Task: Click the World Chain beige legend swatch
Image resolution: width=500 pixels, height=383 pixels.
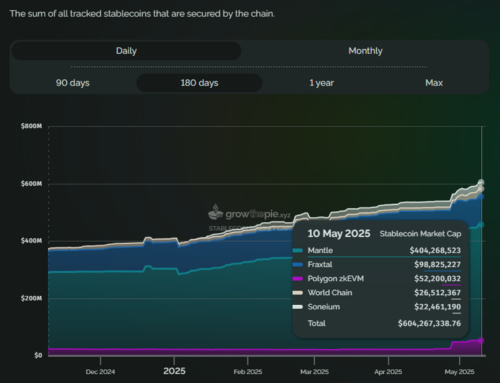Action: click(x=298, y=293)
